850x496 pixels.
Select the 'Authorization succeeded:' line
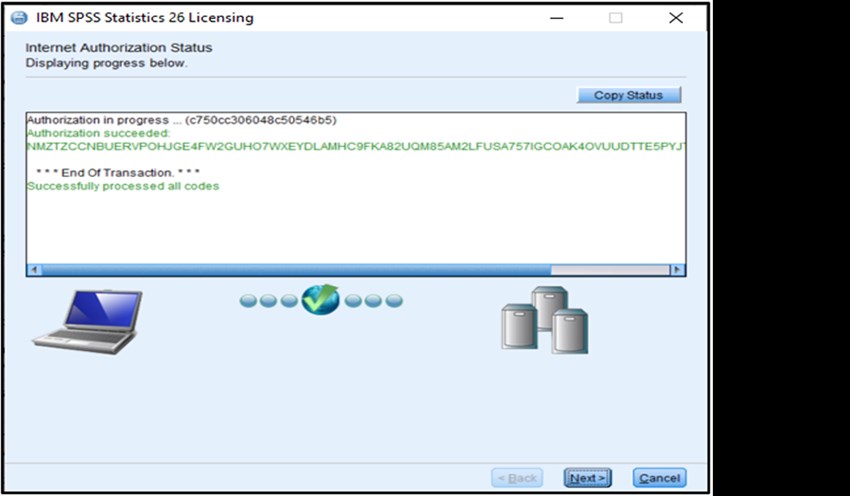98,133
